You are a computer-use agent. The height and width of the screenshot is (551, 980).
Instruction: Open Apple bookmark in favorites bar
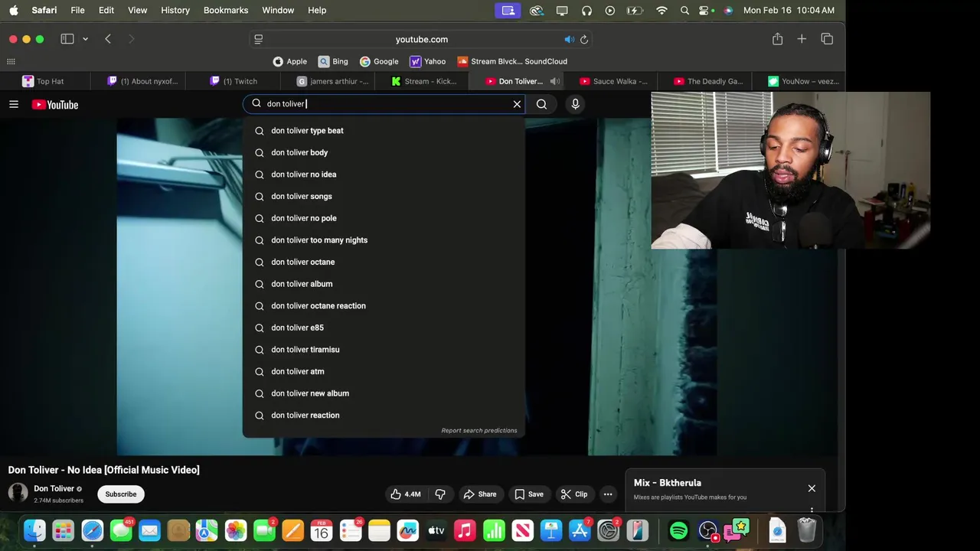(x=290, y=61)
